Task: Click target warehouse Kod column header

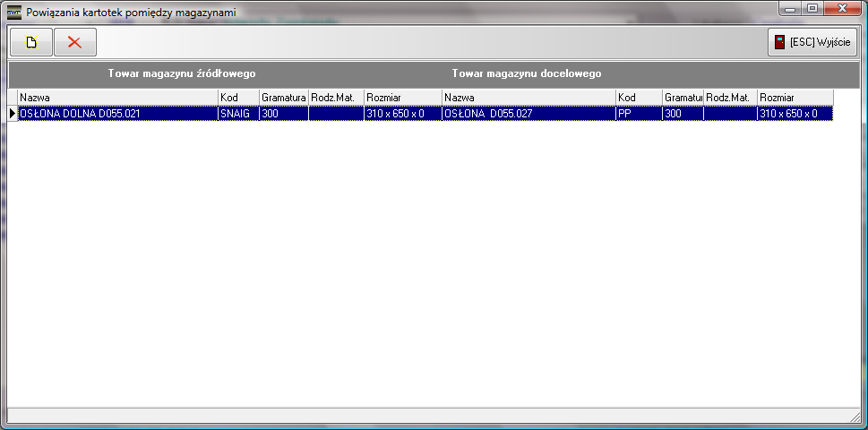Action: (x=638, y=97)
